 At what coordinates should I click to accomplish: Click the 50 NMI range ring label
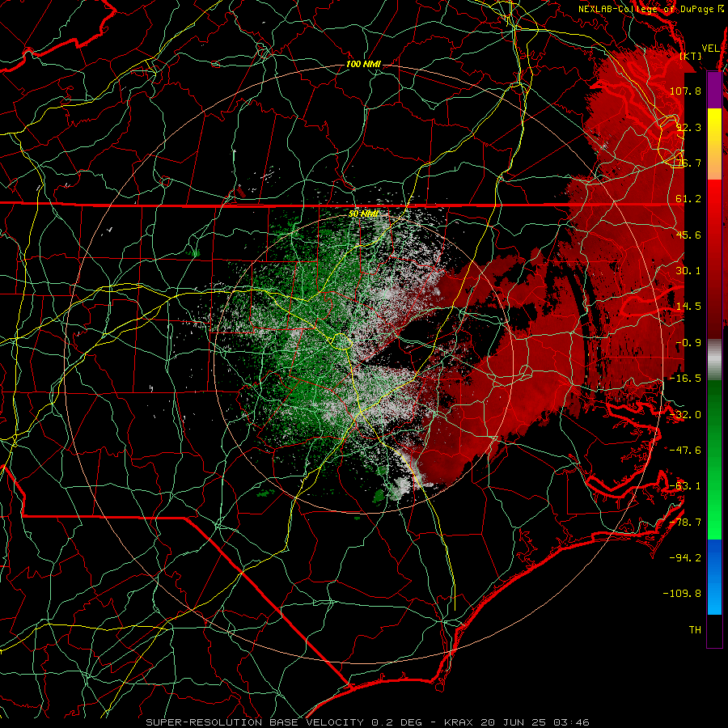(x=363, y=214)
